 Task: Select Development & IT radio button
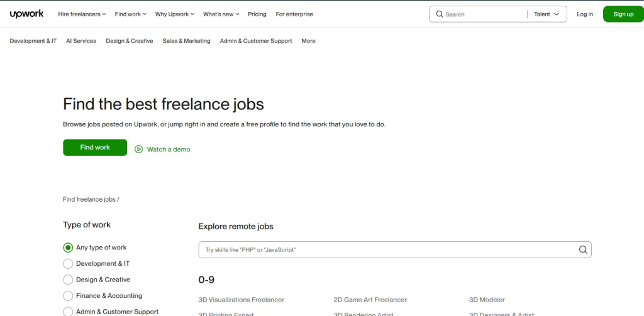coord(68,263)
